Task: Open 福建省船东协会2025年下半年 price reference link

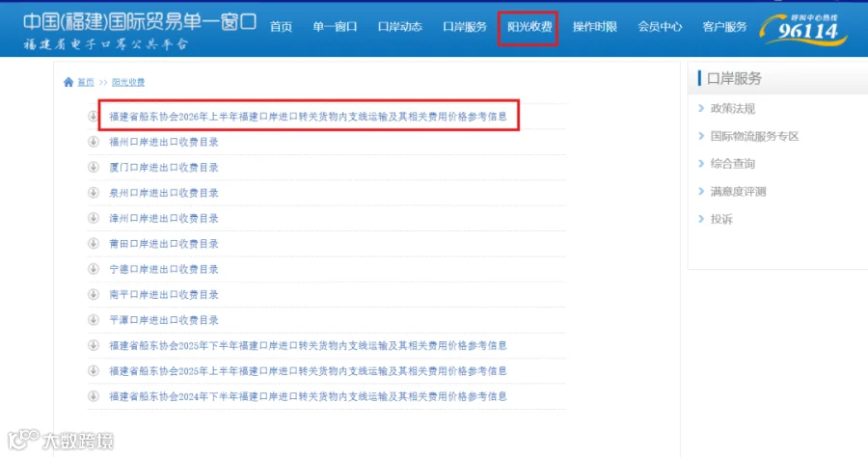Action: point(308,345)
